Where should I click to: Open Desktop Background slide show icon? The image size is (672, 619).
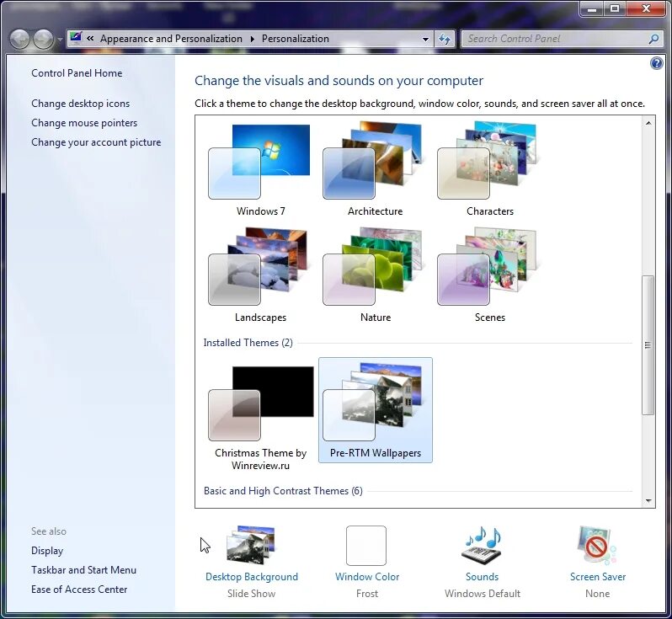(x=251, y=545)
